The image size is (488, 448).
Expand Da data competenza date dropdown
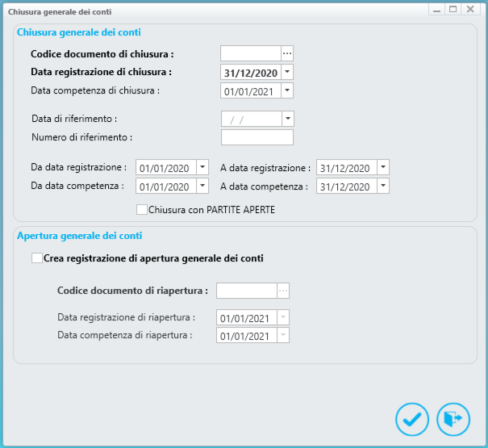[202, 186]
